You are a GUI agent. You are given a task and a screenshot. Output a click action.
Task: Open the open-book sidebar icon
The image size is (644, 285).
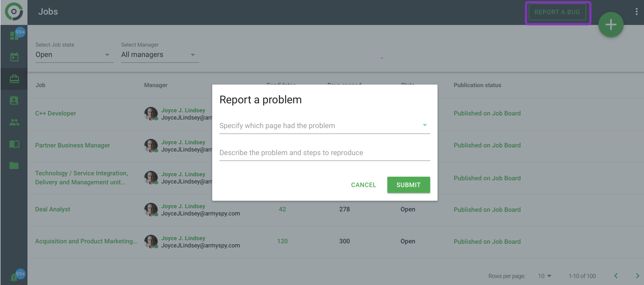point(14,144)
